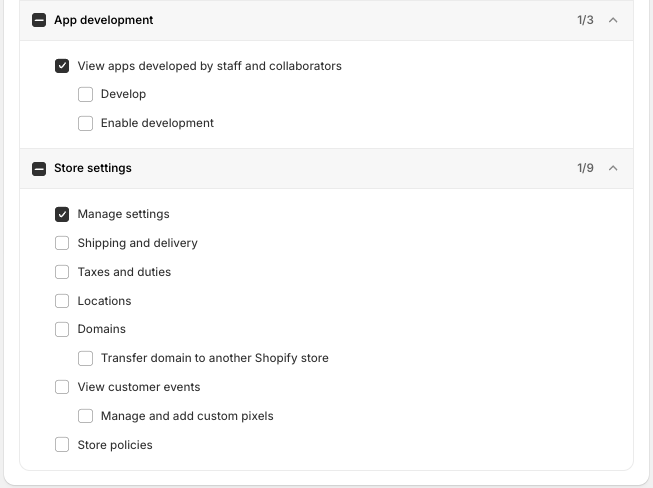This screenshot has height=488, width=653.
Task: Click the Store settings section heading
Action: click(x=93, y=168)
